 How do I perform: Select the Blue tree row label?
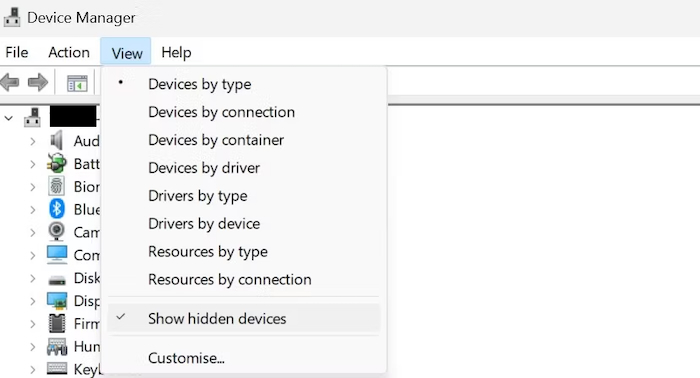(x=87, y=209)
